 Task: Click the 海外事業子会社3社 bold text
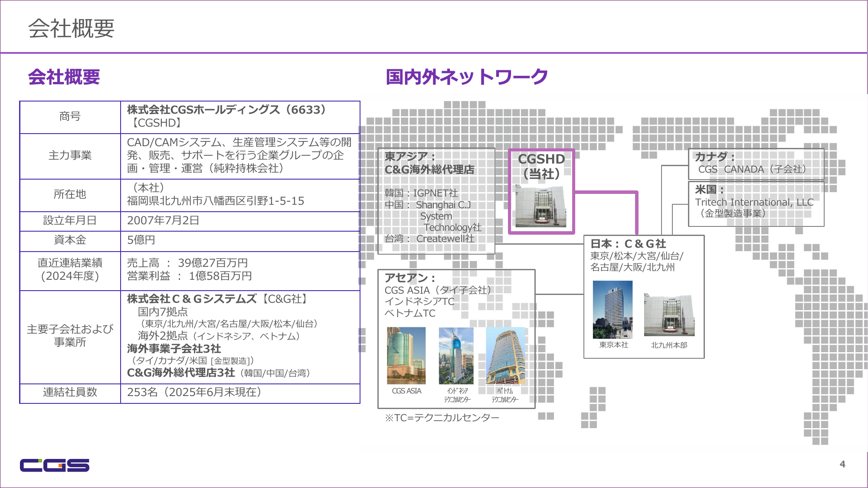point(174,349)
